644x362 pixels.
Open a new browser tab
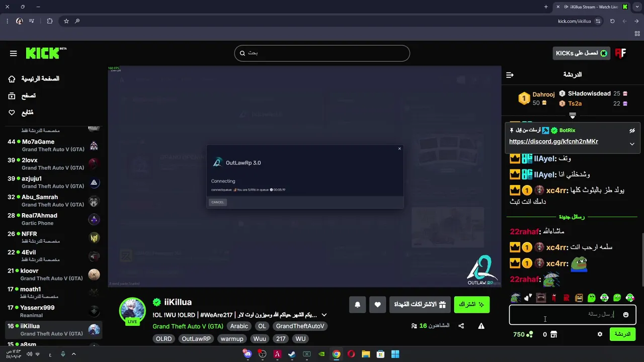click(546, 7)
